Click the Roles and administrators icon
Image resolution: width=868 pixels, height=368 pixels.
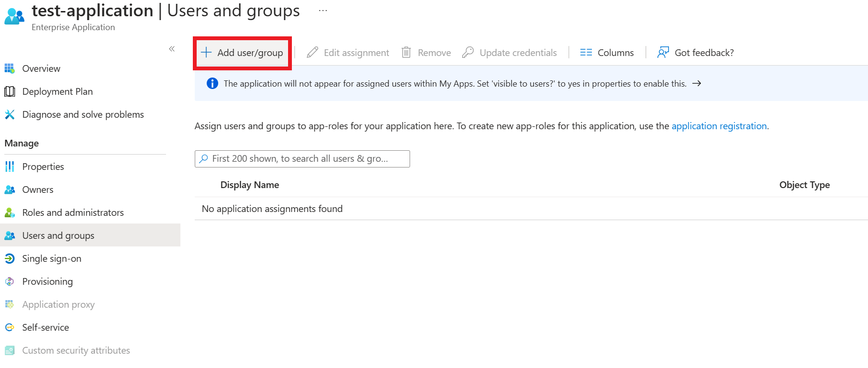pyautogui.click(x=10, y=212)
